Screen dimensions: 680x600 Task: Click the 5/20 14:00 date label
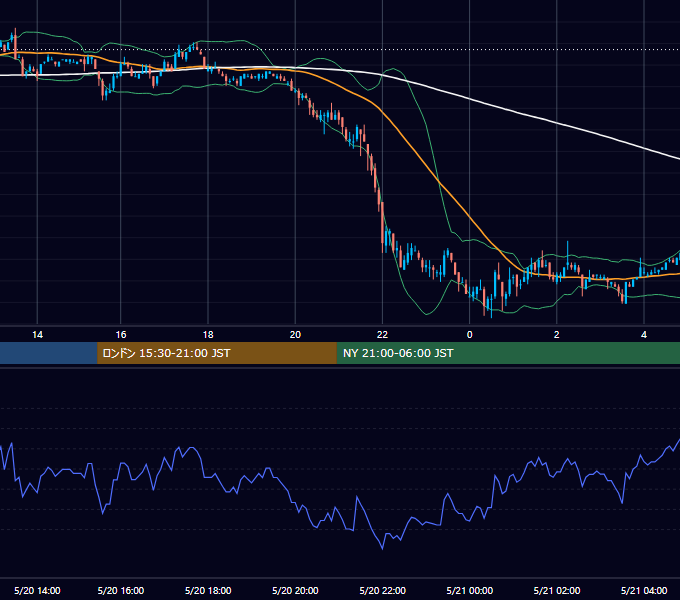pyautogui.click(x=37, y=590)
